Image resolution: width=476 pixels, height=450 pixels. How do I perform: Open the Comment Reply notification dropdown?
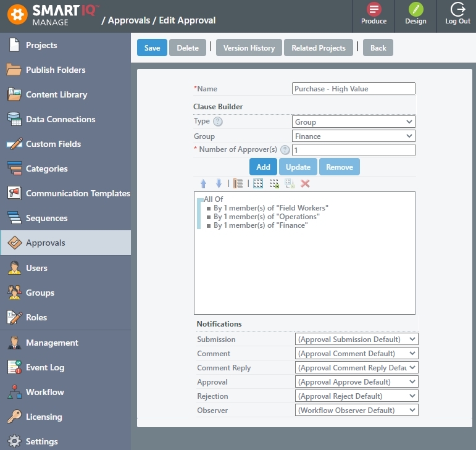tap(356, 367)
